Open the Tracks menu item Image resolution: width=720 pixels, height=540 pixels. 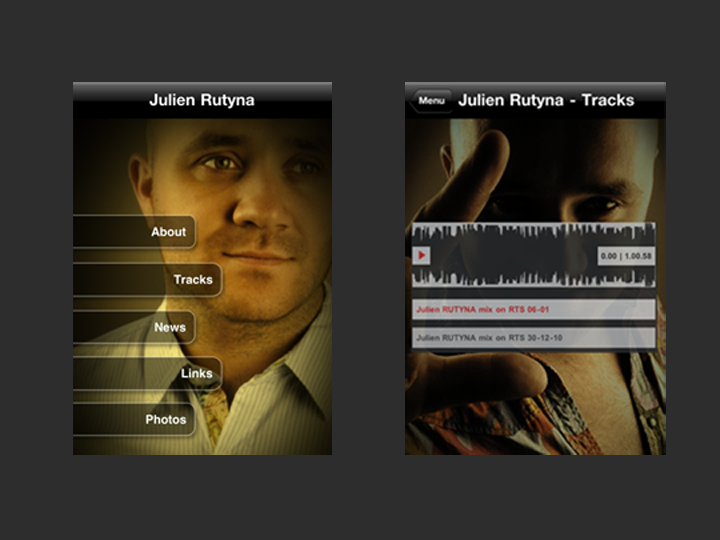coord(147,280)
